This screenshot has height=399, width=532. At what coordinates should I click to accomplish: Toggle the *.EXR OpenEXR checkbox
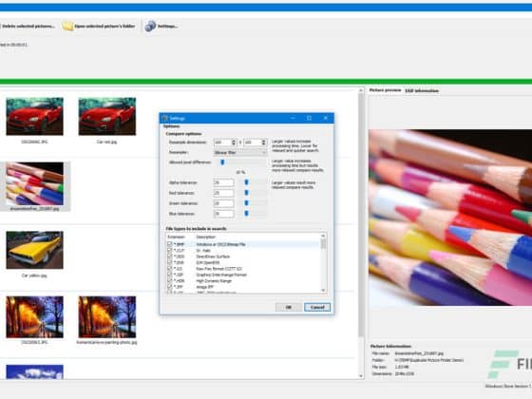[170, 262]
